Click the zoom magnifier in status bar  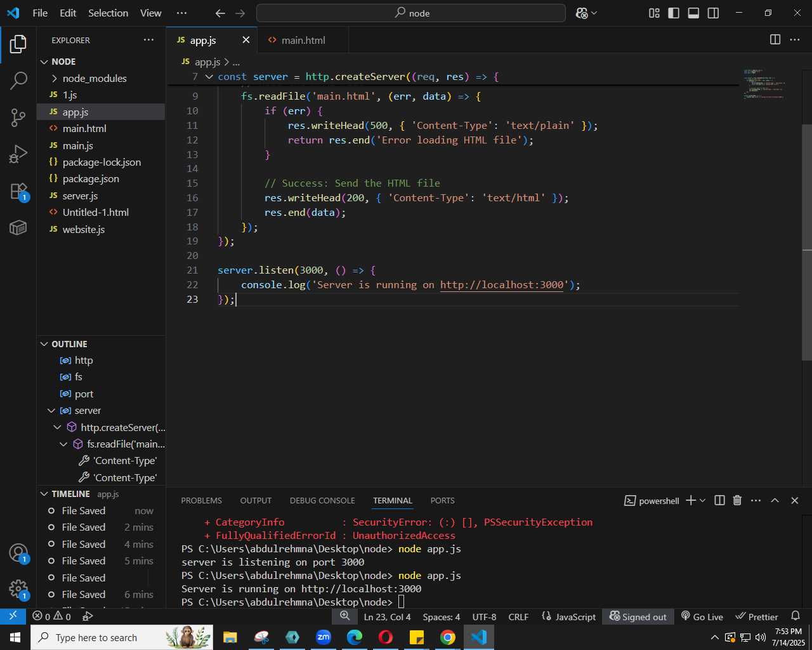tap(344, 616)
